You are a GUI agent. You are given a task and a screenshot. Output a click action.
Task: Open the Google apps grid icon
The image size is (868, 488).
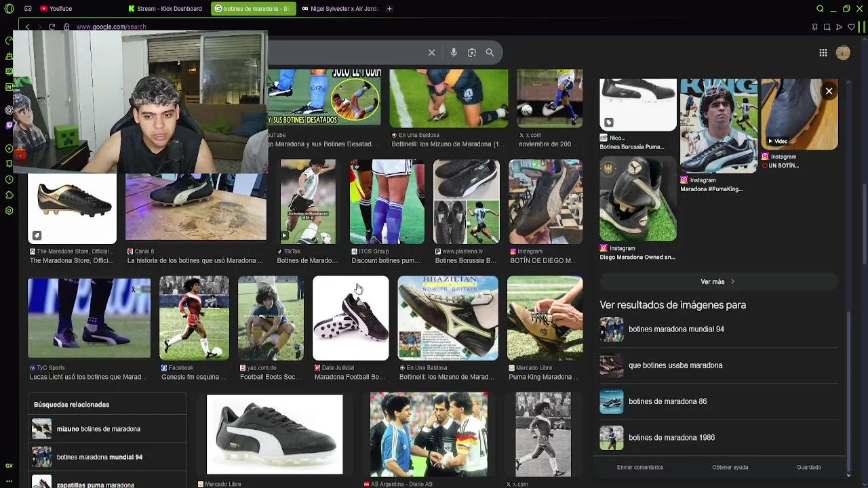click(823, 53)
